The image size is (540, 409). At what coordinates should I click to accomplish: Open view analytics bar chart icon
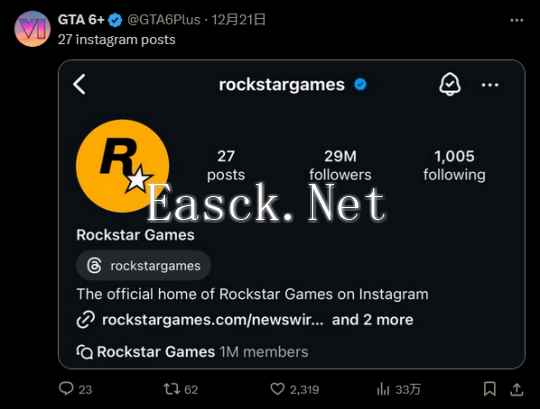pyautogui.click(x=383, y=389)
